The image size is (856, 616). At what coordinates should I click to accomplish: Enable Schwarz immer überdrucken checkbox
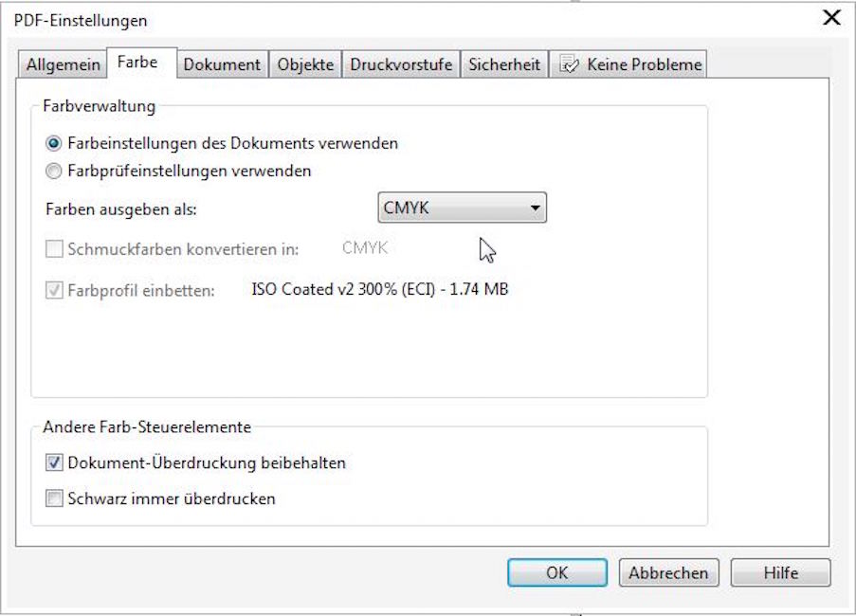pyautogui.click(x=54, y=498)
